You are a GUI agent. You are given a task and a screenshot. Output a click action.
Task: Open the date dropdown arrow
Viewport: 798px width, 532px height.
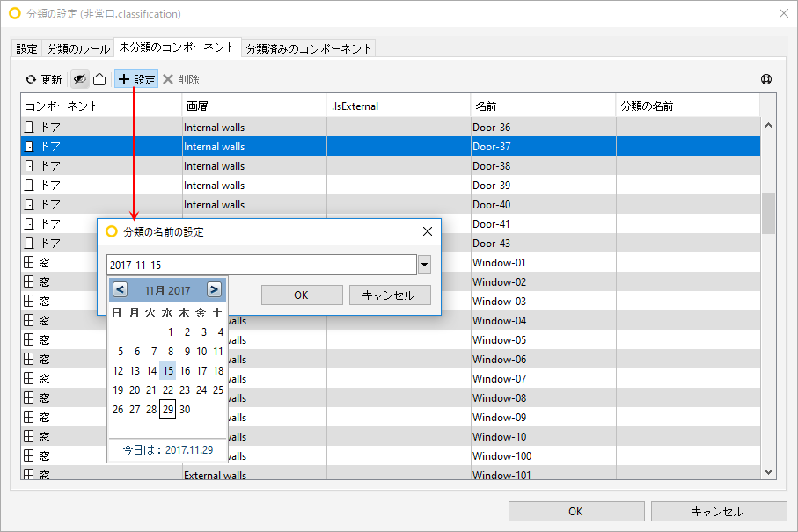pyautogui.click(x=424, y=265)
